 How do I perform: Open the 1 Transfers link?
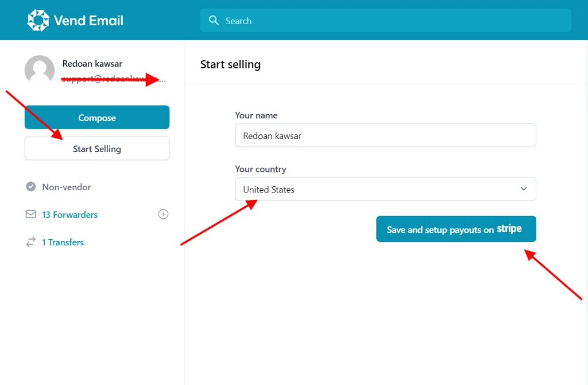coord(63,242)
